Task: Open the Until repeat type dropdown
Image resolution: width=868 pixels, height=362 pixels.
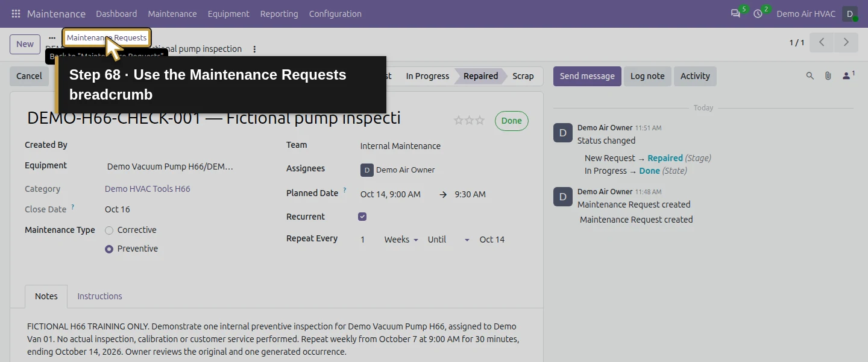Action: [448, 240]
